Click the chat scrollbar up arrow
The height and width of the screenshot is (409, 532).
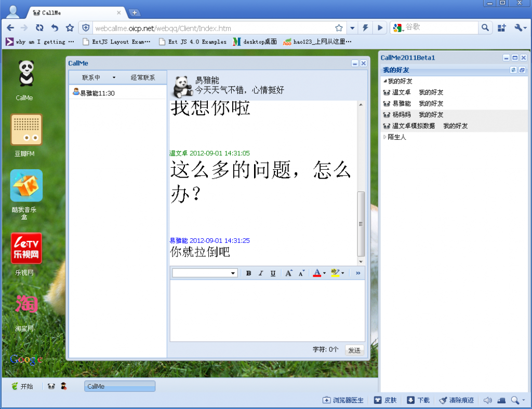tap(361, 105)
